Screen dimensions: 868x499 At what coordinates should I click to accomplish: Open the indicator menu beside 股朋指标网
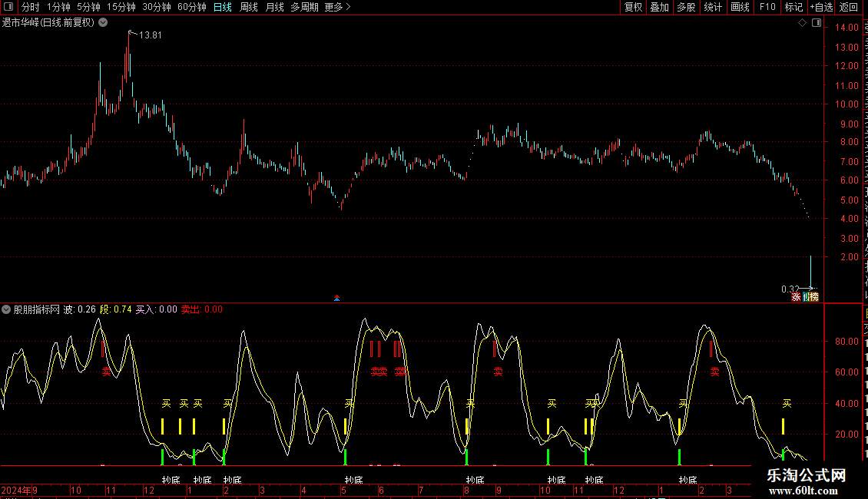pyautogui.click(x=6, y=309)
